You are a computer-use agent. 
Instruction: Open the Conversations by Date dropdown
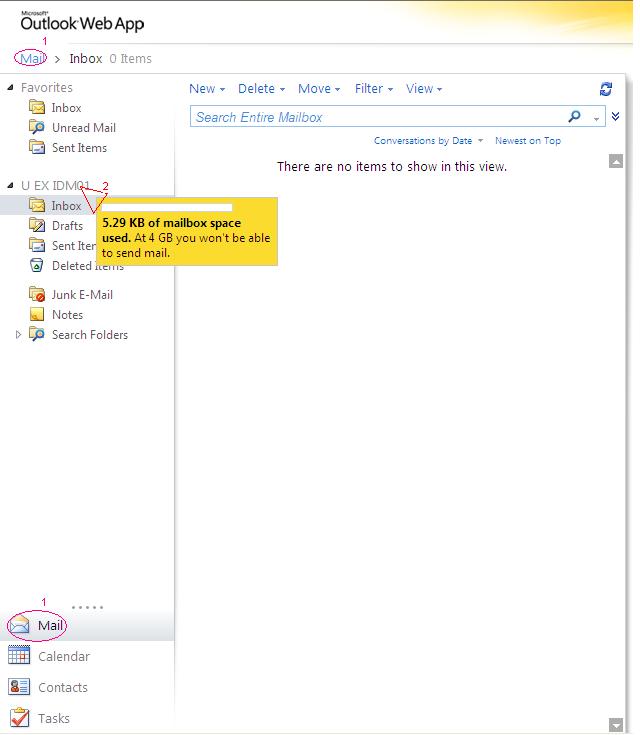pyautogui.click(x=428, y=141)
